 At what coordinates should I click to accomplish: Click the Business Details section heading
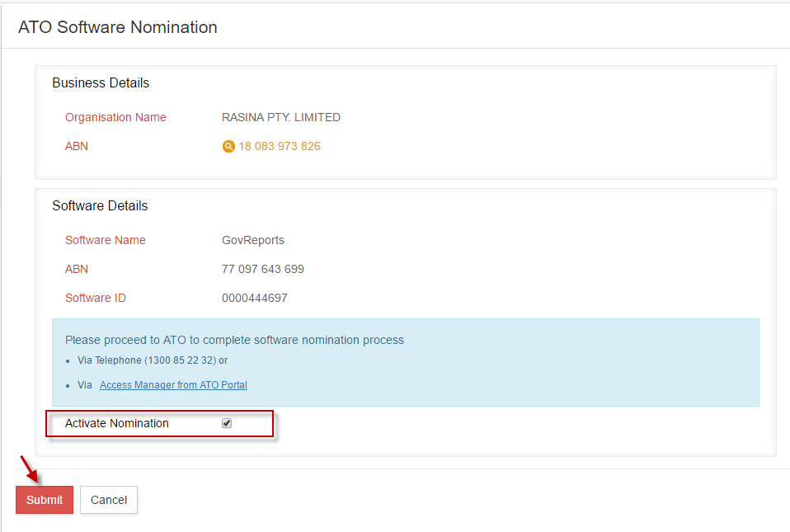[101, 82]
